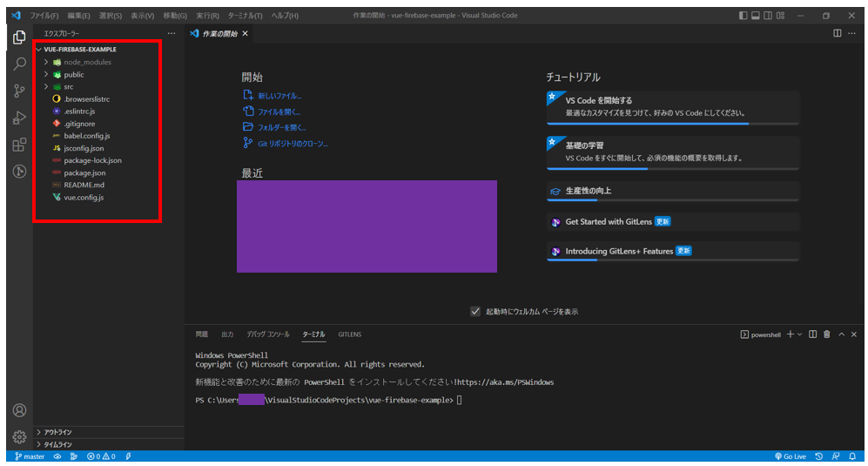The width and height of the screenshot is (868, 466).
Task: Open the ターミナル(T) menu
Action: [x=245, y=16]
